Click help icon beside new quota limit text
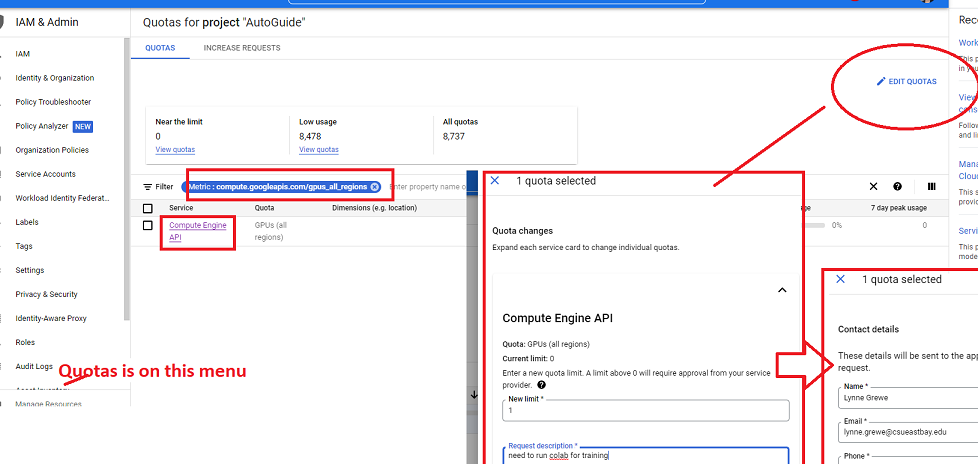The width and height of the screenshot is (978, 464). point(541,385)
